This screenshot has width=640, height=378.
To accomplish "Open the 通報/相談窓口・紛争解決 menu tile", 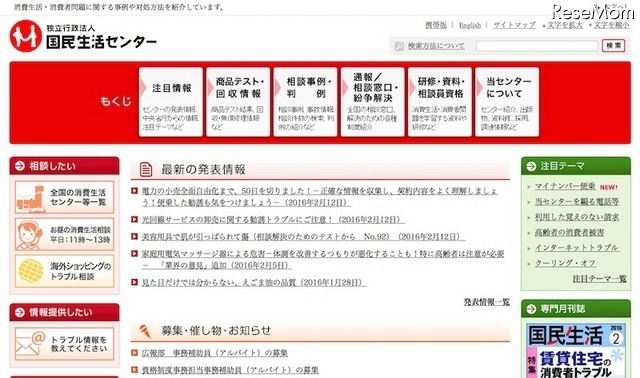I will [x=373, y=102].
